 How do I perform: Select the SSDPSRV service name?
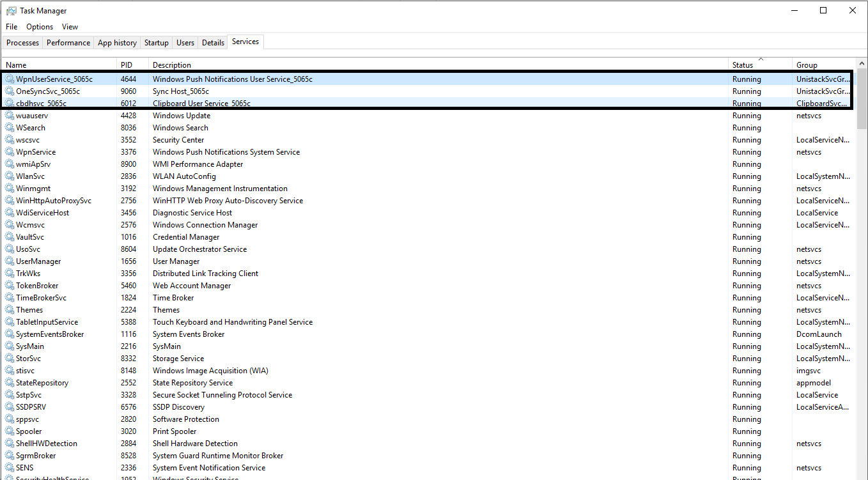[31, 407]
